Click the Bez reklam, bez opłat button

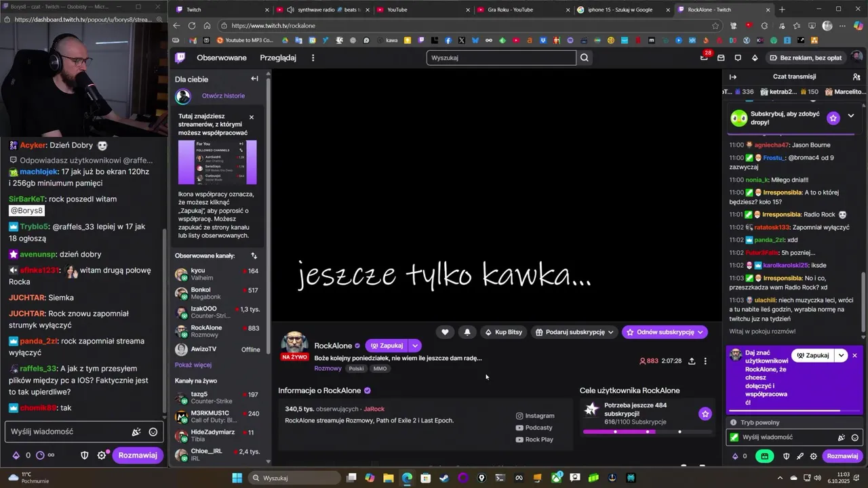click(x=805, y=58)
